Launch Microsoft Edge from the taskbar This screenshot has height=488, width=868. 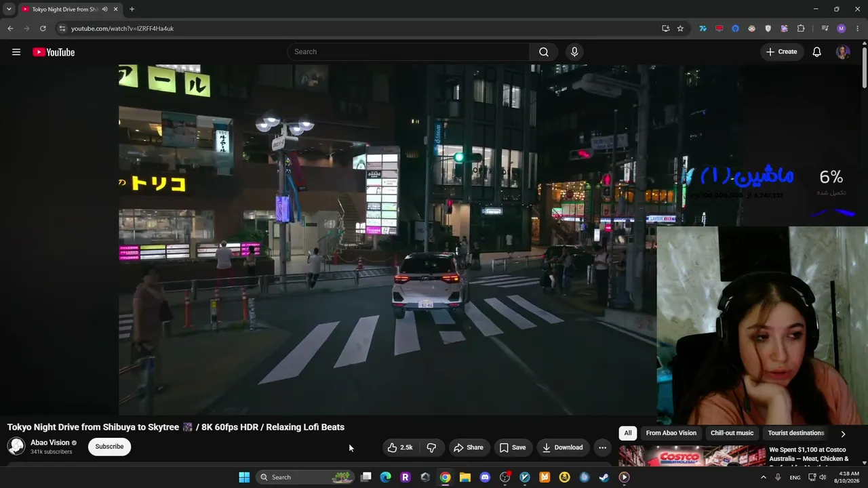(x=386, y=477)
